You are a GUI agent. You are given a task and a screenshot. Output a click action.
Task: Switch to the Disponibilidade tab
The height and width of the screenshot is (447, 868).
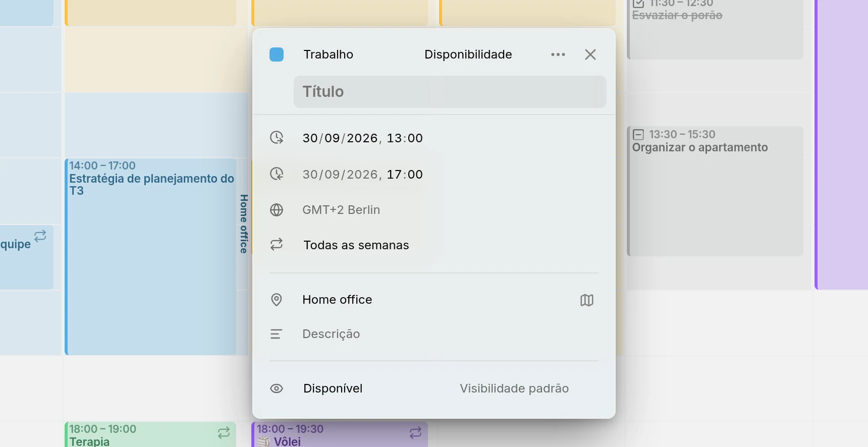468,54
